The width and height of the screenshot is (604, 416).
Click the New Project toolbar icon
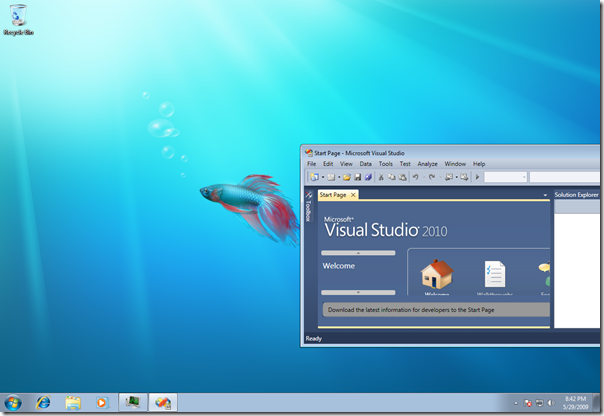tap(313, 177)
